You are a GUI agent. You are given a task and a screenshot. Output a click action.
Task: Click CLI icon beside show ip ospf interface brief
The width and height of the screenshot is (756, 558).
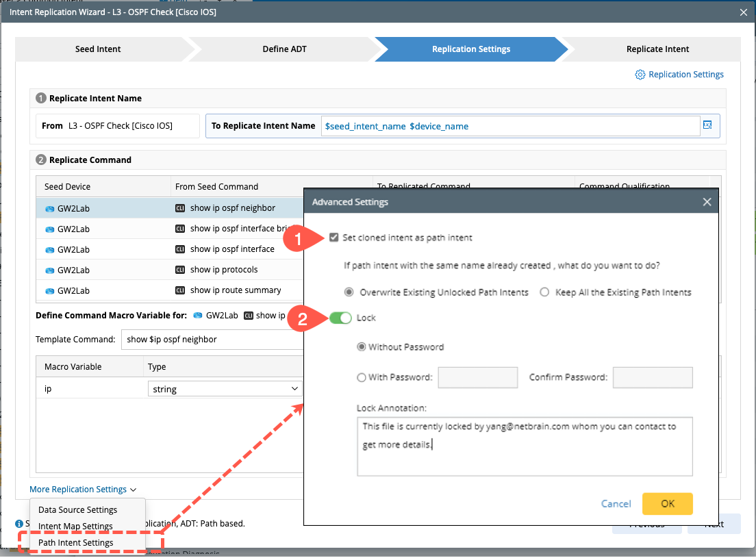click(x=180, y=229)
